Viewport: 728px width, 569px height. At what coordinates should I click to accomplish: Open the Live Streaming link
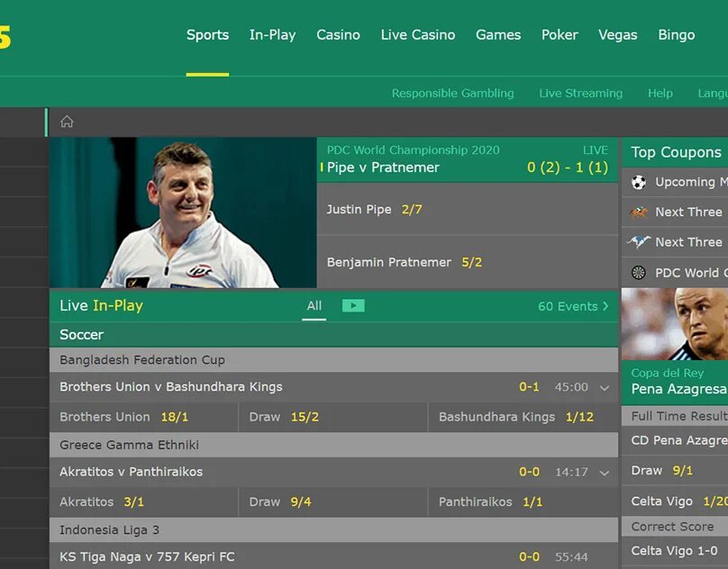coord(581,94)
